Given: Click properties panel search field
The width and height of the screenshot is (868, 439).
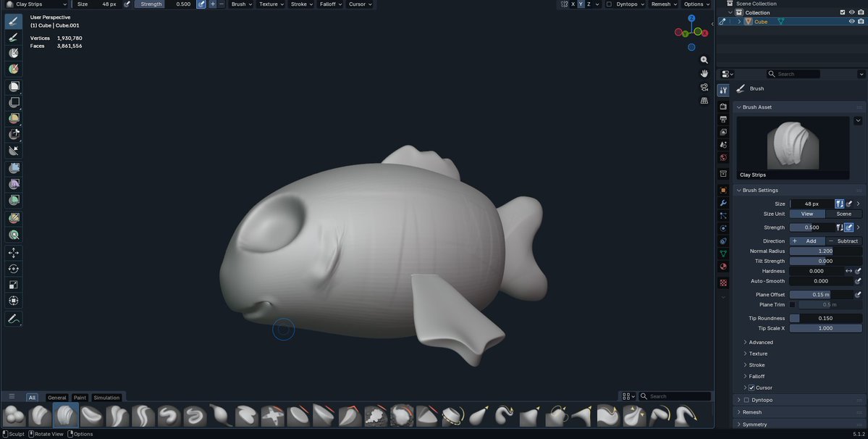Looking at the screenshot, I should click(793, 74).
